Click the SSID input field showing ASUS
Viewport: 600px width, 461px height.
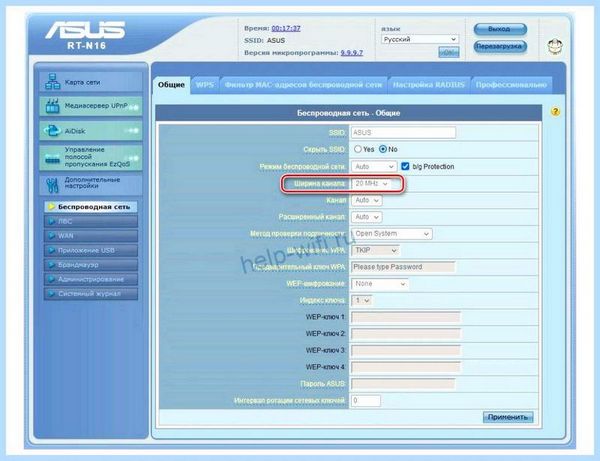pos(403,133)
